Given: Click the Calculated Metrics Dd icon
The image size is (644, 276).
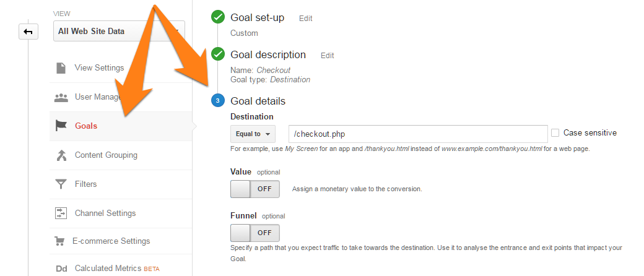Looking at the screenshot, I should (x=61, y=269).
